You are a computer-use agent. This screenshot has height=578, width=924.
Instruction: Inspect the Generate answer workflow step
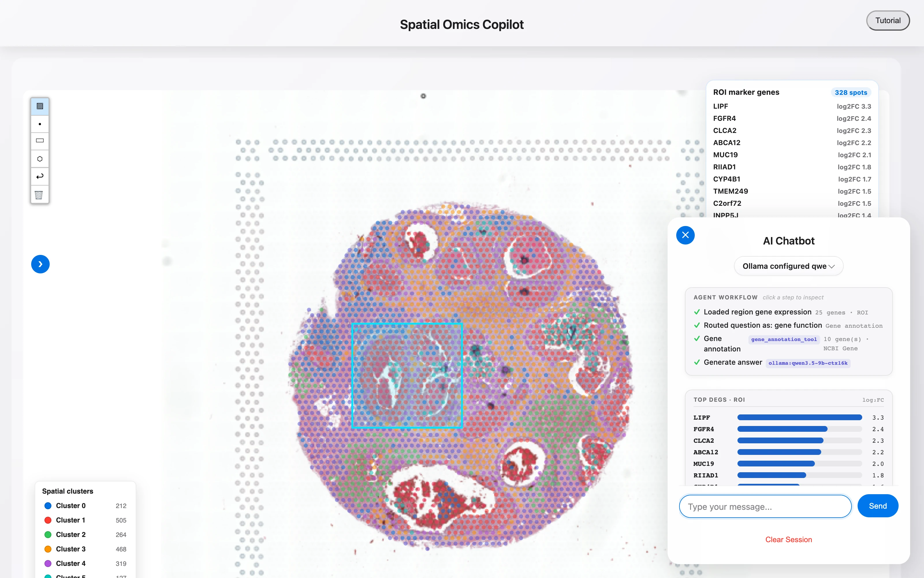(789, 362)
